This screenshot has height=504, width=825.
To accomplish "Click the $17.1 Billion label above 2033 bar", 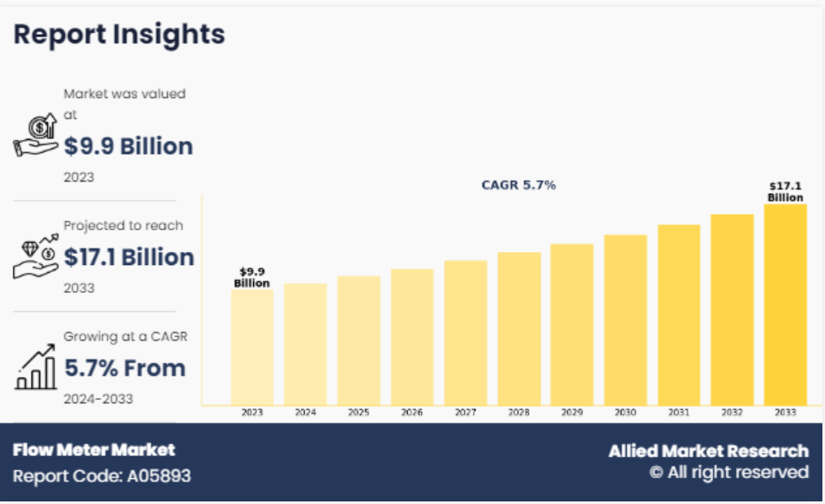I will pyautogui.click(x=785, y=191).
